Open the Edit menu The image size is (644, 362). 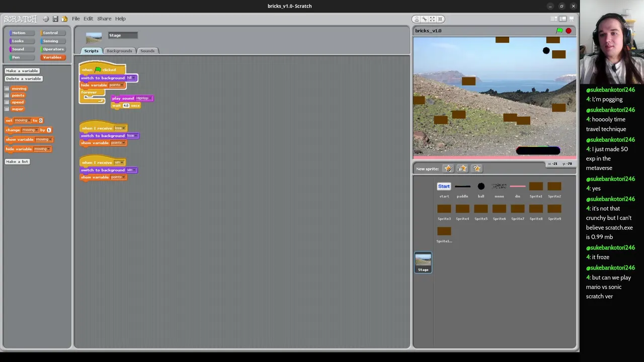[88, 19]
